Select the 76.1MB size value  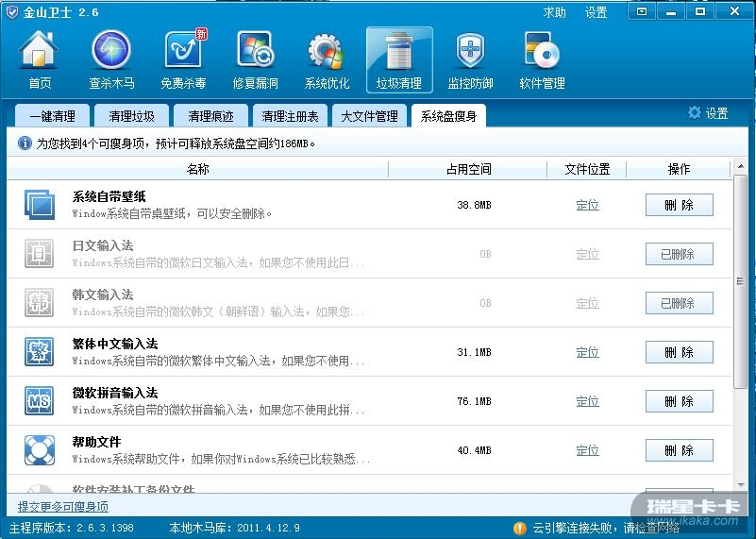(474, 401)
